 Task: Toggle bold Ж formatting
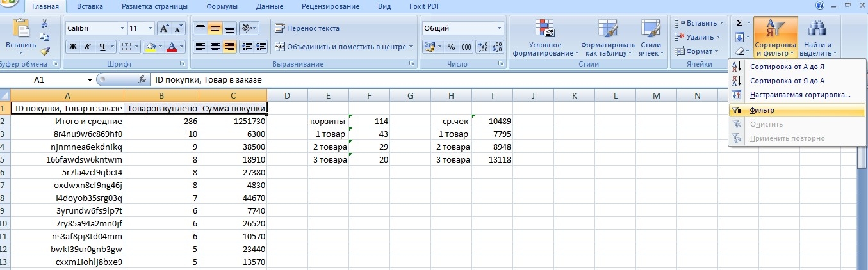click(x=72, y=47)
